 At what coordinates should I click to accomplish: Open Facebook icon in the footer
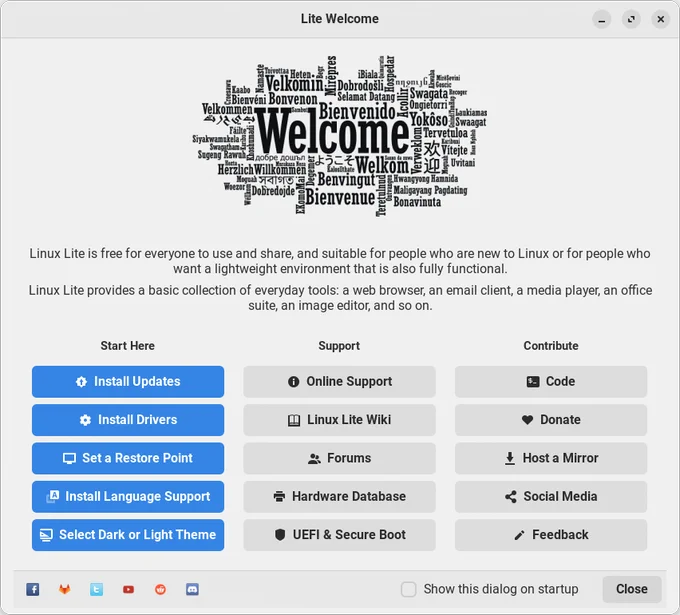coord(33,589)
